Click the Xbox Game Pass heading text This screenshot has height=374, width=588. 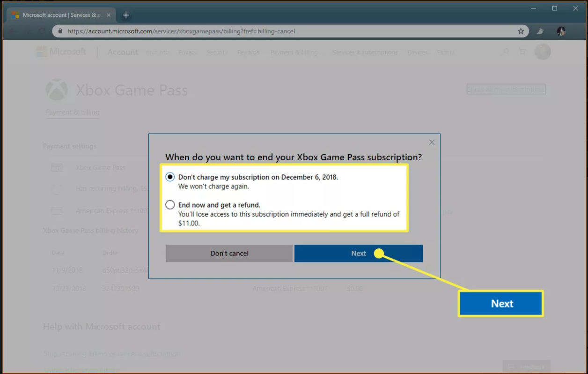132,90
